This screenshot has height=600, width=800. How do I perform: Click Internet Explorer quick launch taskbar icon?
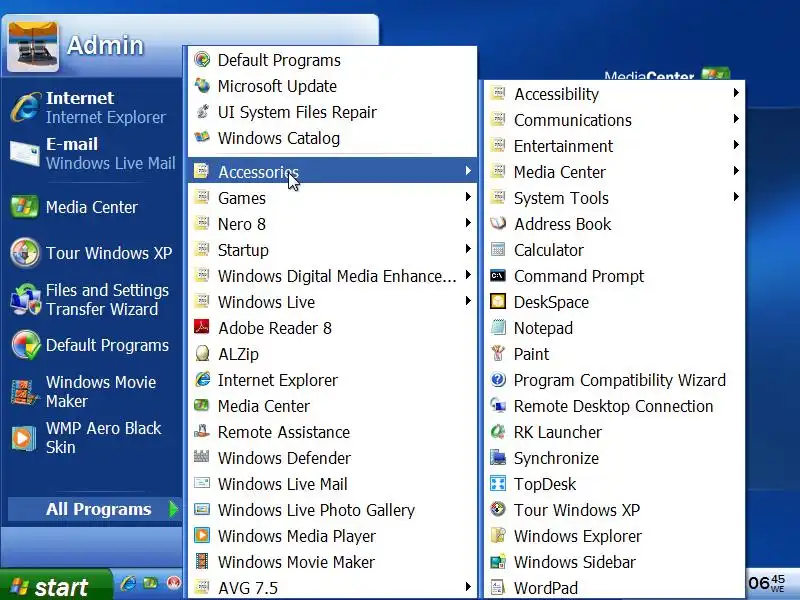pos(128,583)
